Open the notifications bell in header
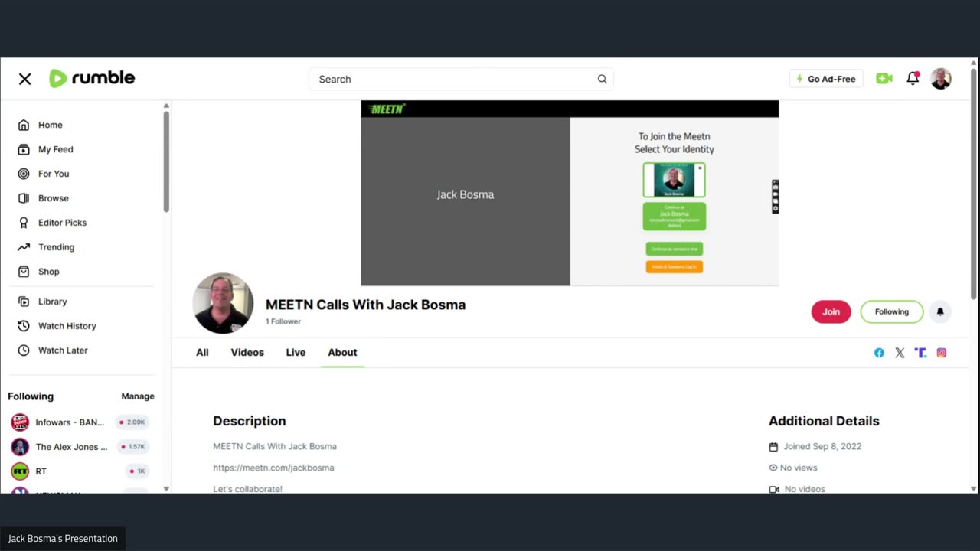This screenshot has width=980, height=551. pos(913,78)
